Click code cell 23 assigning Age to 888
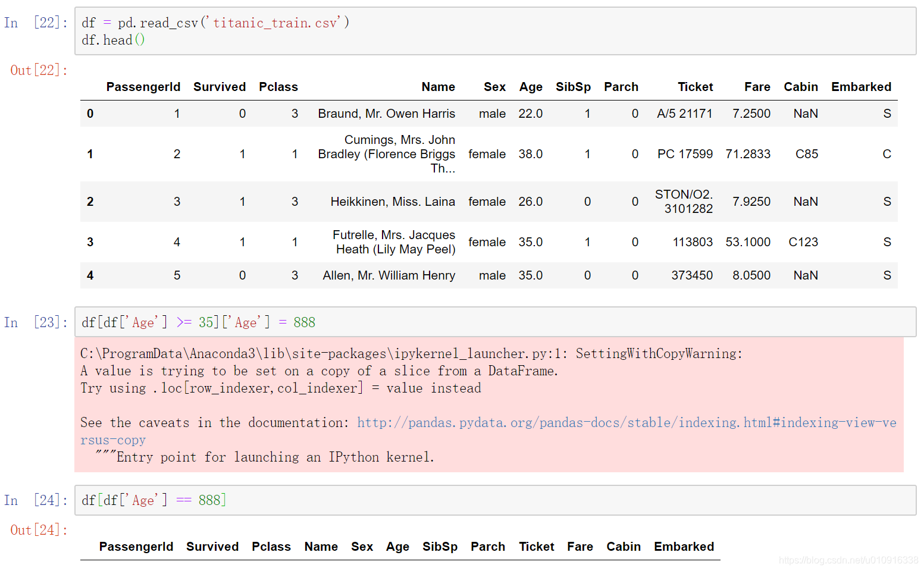 point(495,322)
